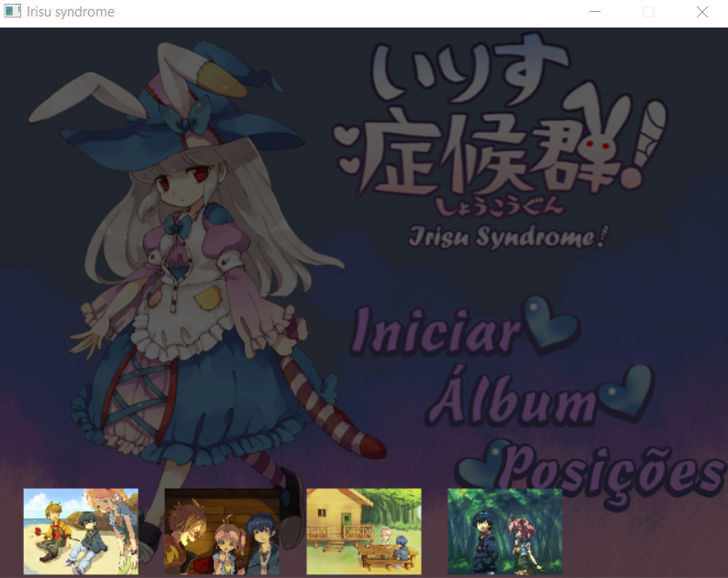Open the lantern-lit cabin interior thumbnail

click(222, 531)
